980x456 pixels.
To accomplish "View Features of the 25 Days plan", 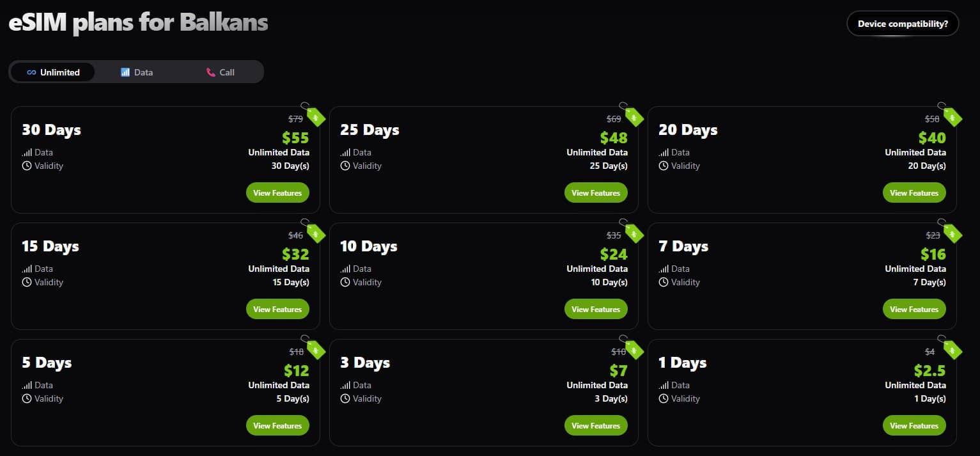I will click(596, 193).
